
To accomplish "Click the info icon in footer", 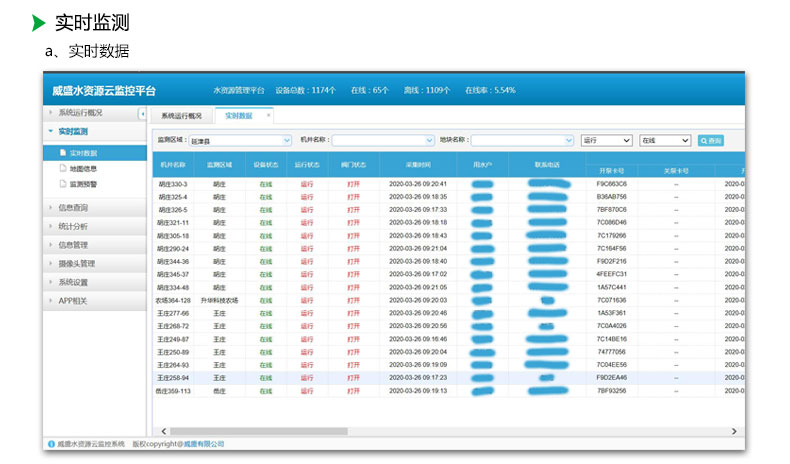I will click(x=51, y=443).
